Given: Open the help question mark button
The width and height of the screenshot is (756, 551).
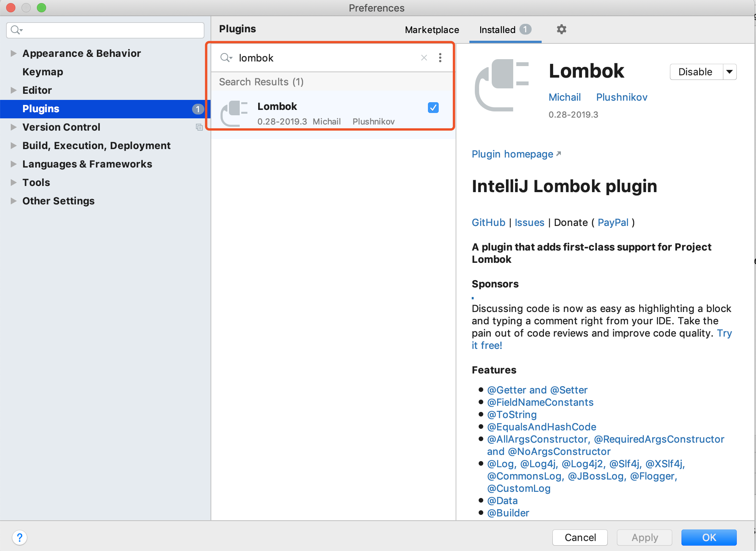Looking at the screenshot, I should pyautogui.click(x=20, y=537).
